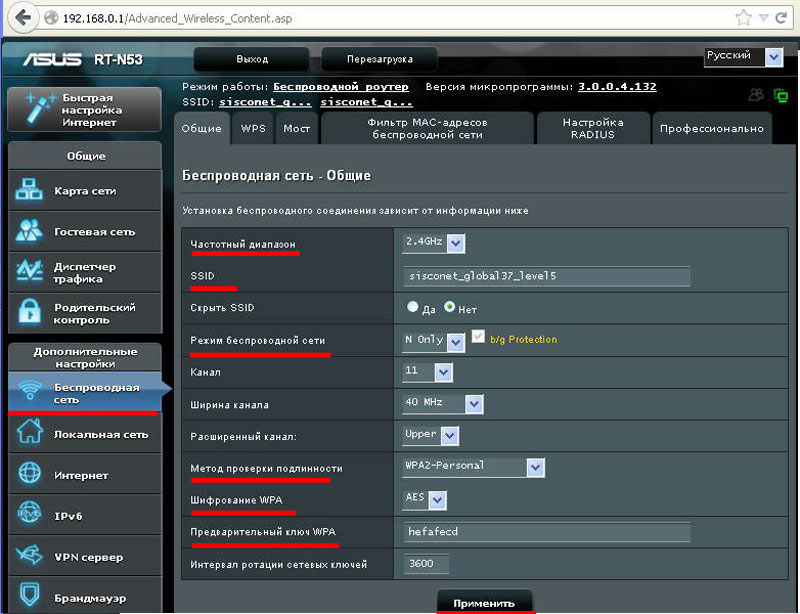Select 'Да' radio button for Hide SSID
This screenshot has width=800, height=614.
[412, 309]
